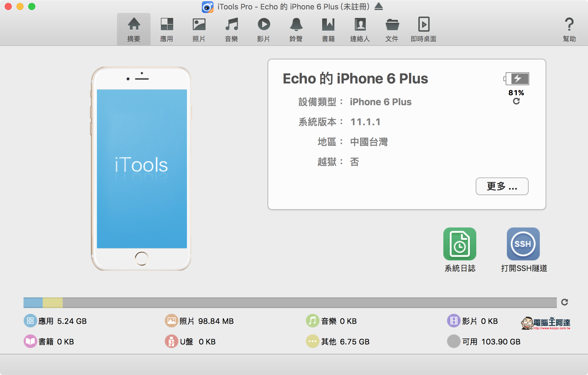Open the 摘要 summary tab

tap(134, 29)
